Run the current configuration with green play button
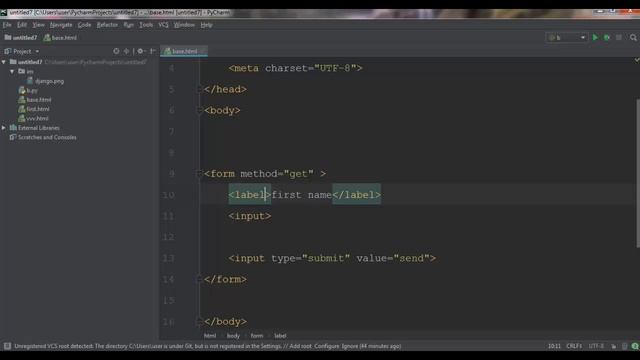 point(595,38)
